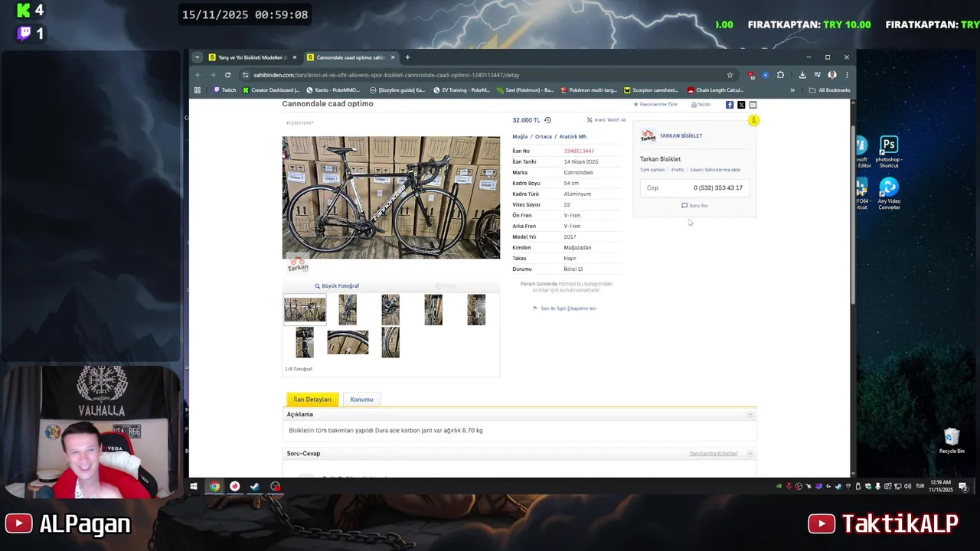Click the red extension icon in Chrome toolbar
Viewport: 980px width, 551px height.
coord(751,75)
